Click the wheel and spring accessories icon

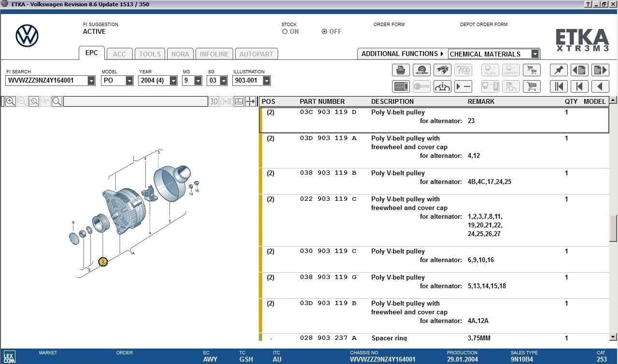tap(422, 70)
